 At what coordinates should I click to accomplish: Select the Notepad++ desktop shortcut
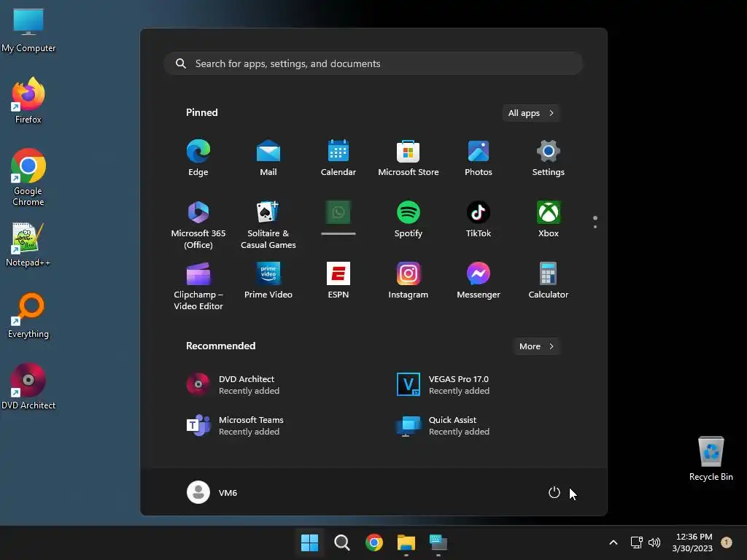click(28, 245)
